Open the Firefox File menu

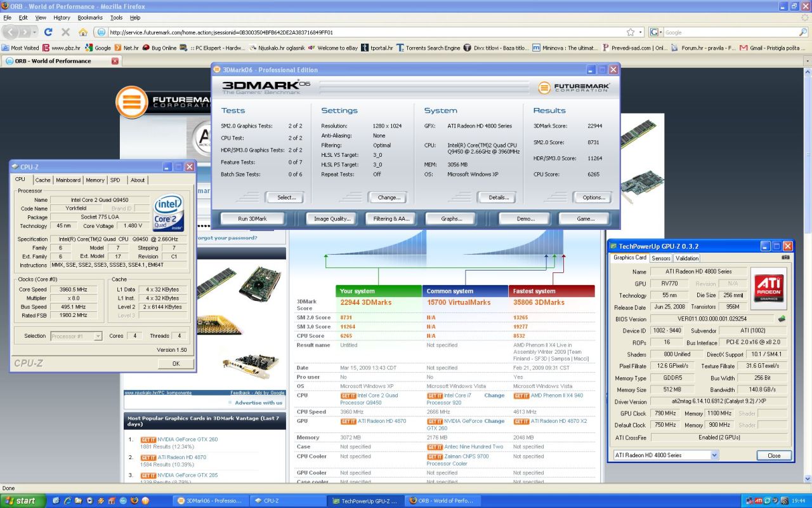click(8, 18)
